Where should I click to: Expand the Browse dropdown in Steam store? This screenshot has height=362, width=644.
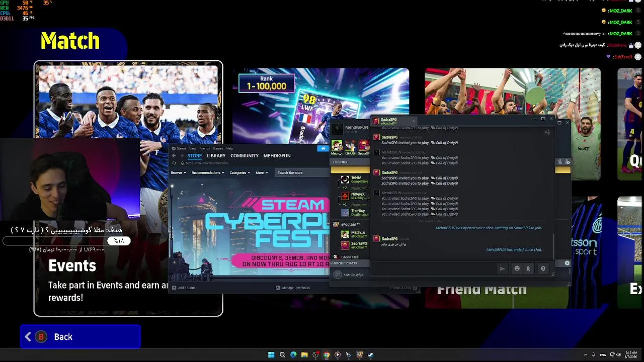tap(178, 172)
